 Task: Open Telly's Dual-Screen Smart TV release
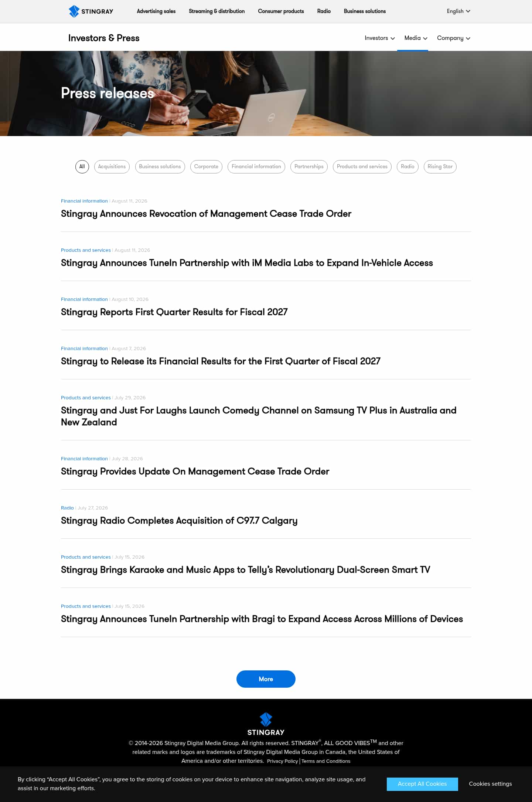(x=246, y=570)
